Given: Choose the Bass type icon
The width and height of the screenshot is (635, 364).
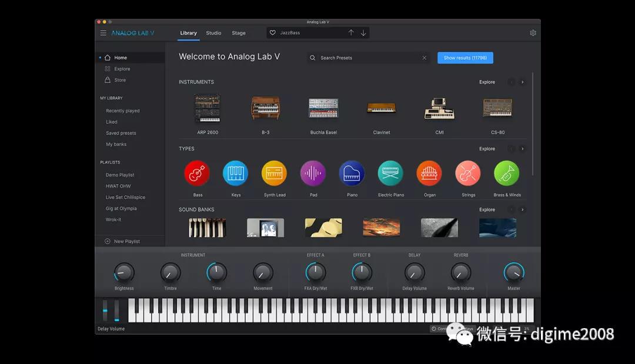Looking at the screenshot, I should click(x=197, y=173).
